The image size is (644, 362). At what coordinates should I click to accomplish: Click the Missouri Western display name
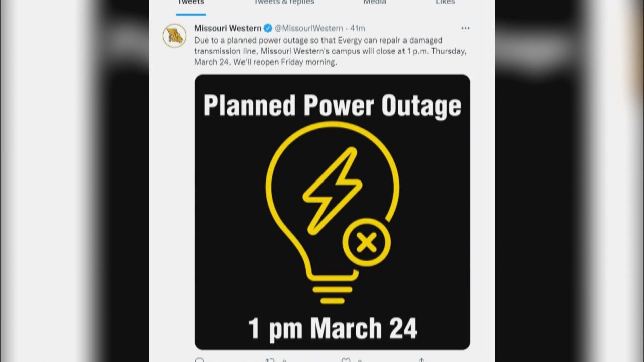click(x=228, y=28)
